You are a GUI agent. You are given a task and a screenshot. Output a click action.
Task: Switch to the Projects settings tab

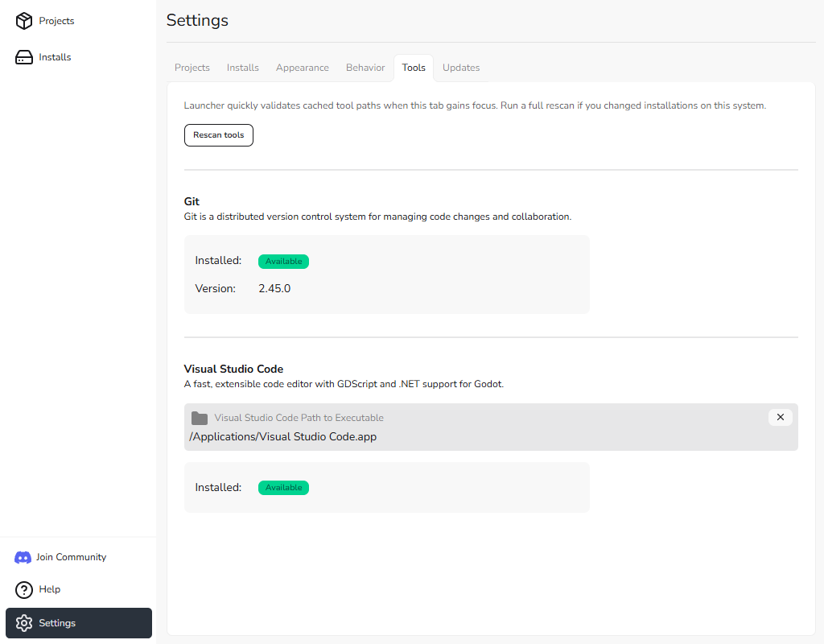pyautogui.click(x=192, y=68)
